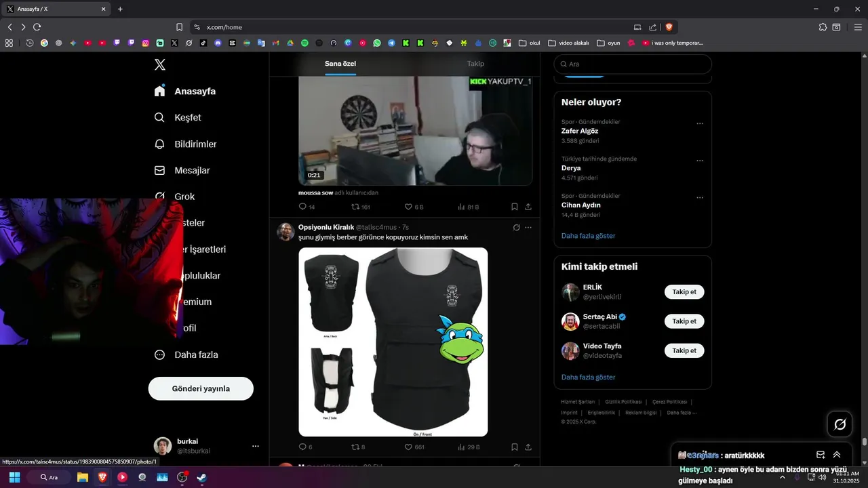Follow ERLİK with Takip et
868x488 pixels.
pyautogui.click(x=684, y=292)
